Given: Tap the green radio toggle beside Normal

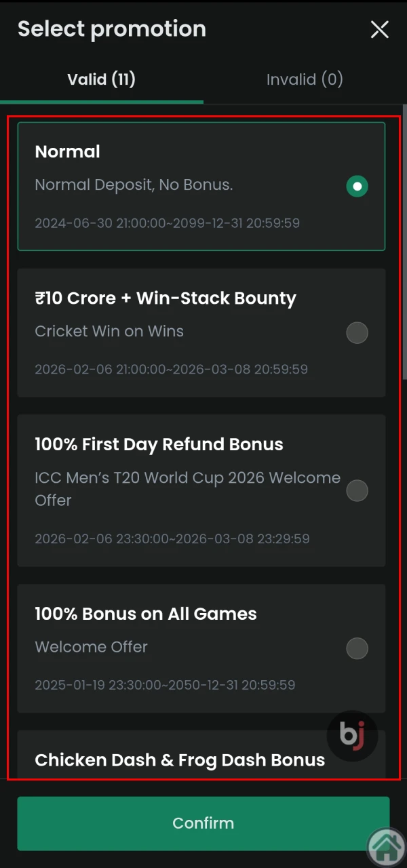Looking at the screenshot, I should pyautogui.click(x=357, y=186).
